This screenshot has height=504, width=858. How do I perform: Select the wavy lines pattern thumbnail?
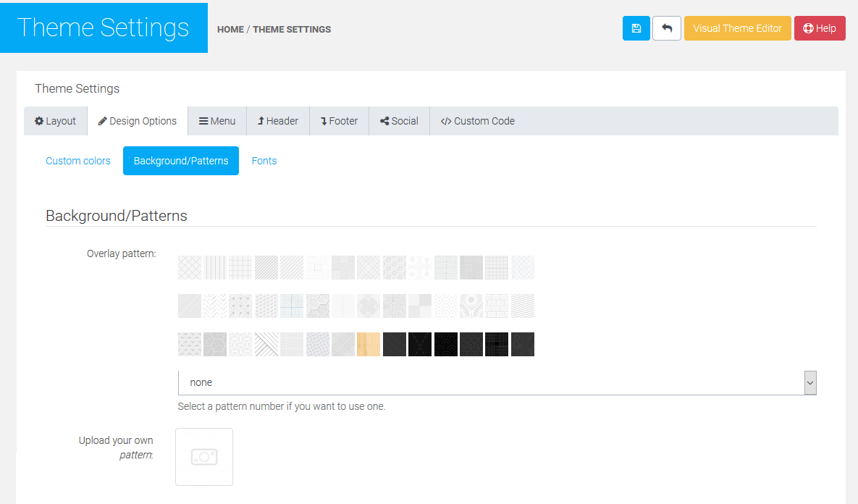523,306
